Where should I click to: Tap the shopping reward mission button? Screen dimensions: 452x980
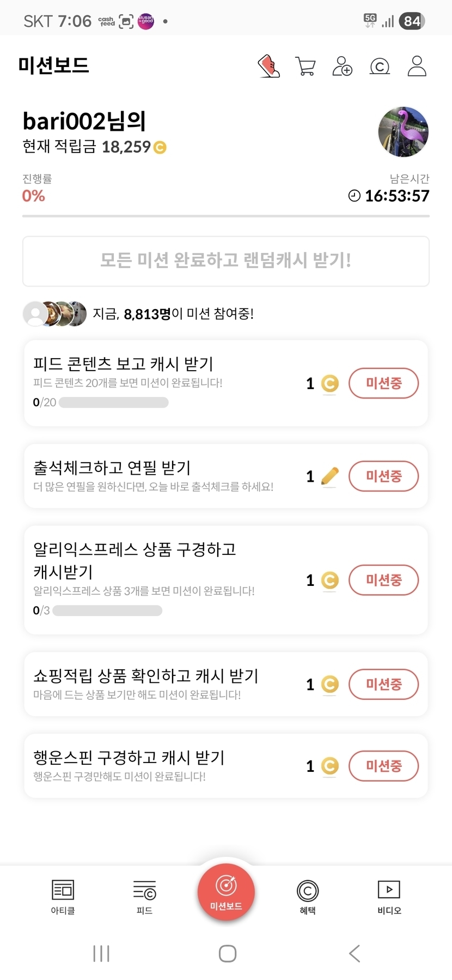click(x=383, y=684)
